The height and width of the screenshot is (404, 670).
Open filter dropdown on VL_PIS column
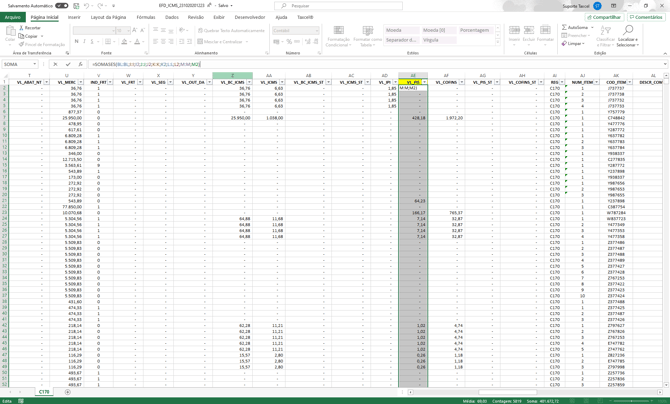click(424, 82)
